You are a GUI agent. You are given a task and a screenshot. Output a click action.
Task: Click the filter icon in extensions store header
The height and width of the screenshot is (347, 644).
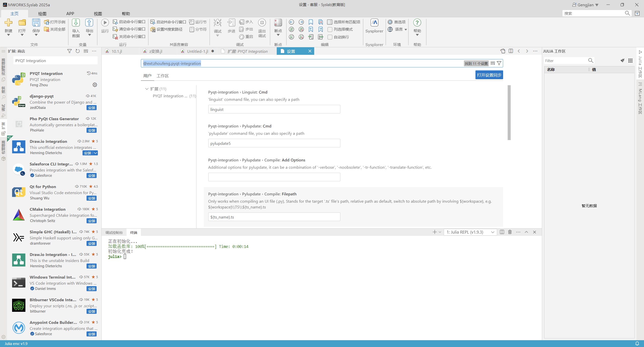69,51
